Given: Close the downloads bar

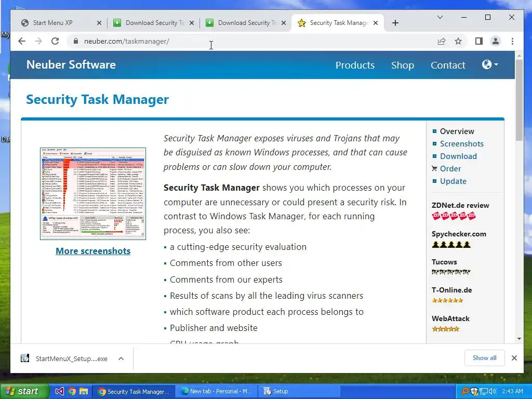Looking at the screenshot, I should 514,358.
